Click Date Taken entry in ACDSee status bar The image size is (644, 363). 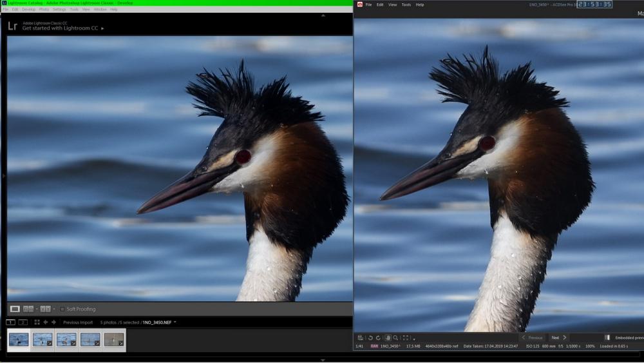tap(491, 346)
